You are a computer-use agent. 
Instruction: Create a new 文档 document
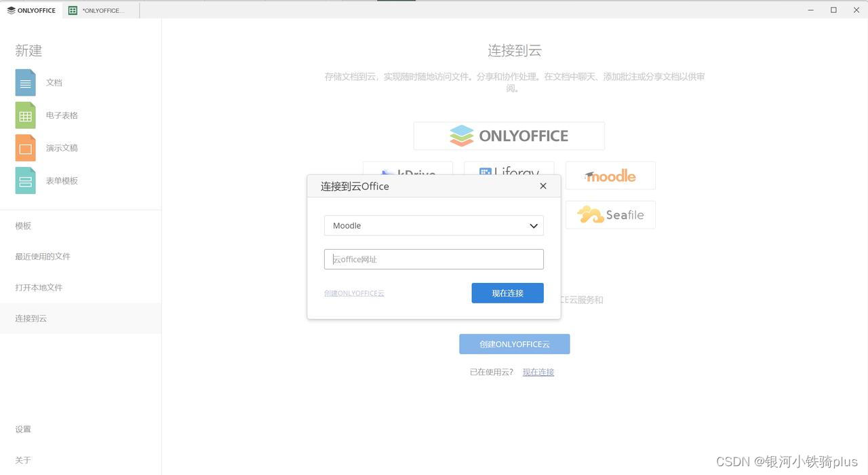coord(54,83)
